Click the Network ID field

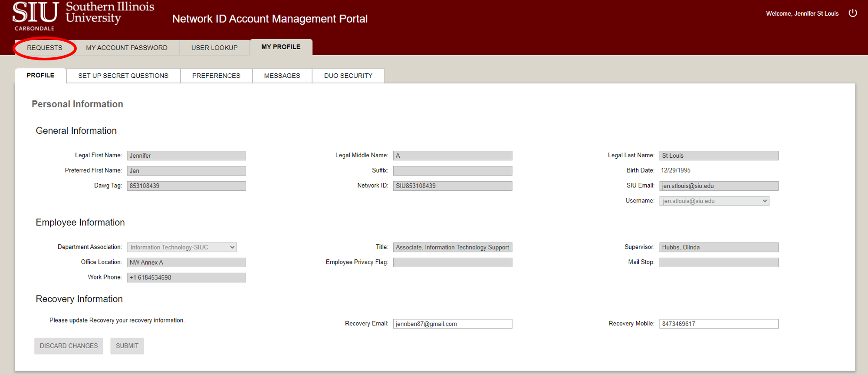coord(453,186)
